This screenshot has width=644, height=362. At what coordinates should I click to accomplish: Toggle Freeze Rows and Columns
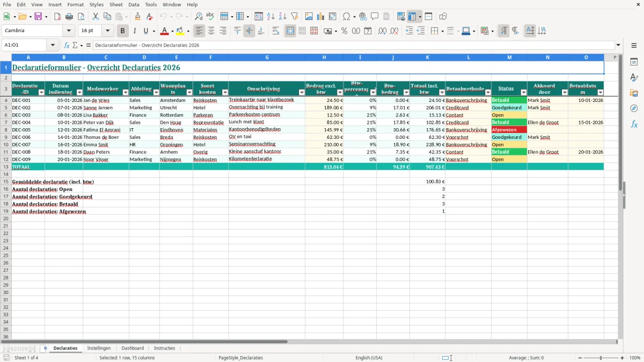click(x=413, y=17)
